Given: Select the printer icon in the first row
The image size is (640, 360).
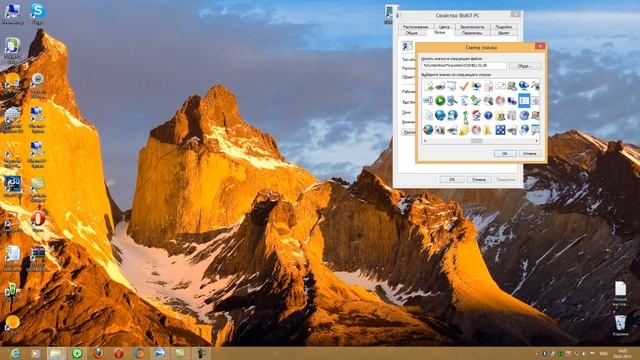Looking at the screenshot, I should point(440,86).
